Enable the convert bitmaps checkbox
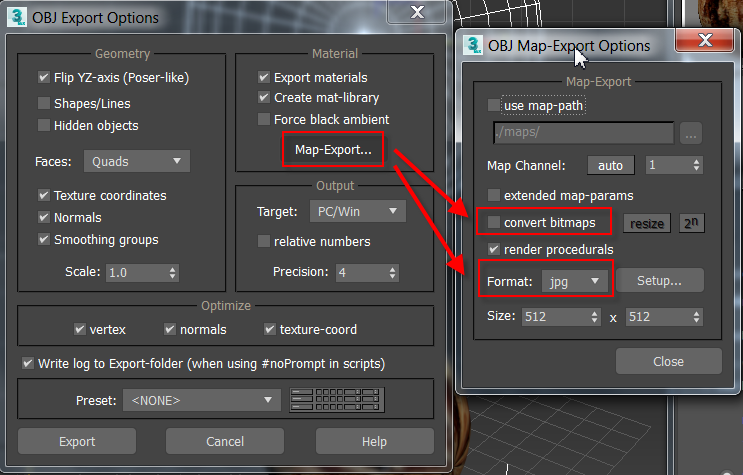 pyautogui.click(x=494, y=222)
